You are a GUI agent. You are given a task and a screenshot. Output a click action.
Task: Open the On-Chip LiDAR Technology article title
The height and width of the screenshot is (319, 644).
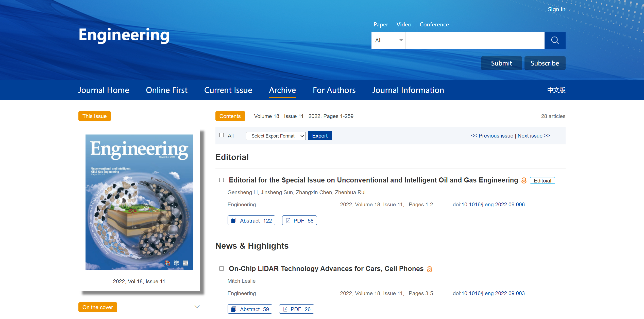pos(326,269)
